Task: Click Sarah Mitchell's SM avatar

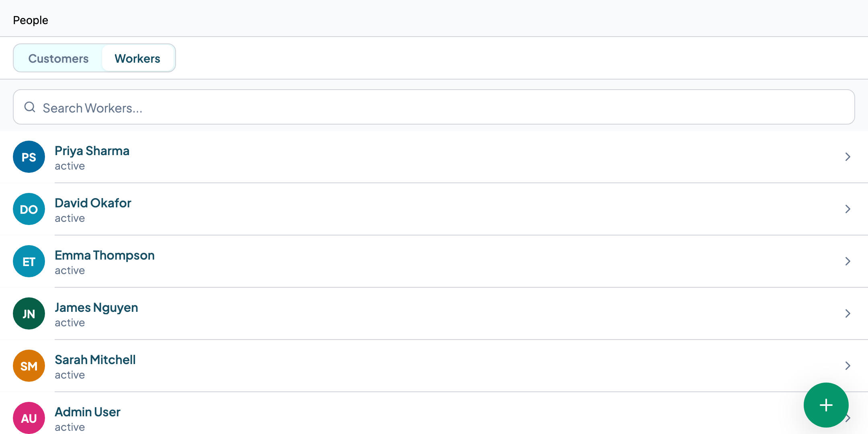Action: pyautogui.click(x=29, y=366)
